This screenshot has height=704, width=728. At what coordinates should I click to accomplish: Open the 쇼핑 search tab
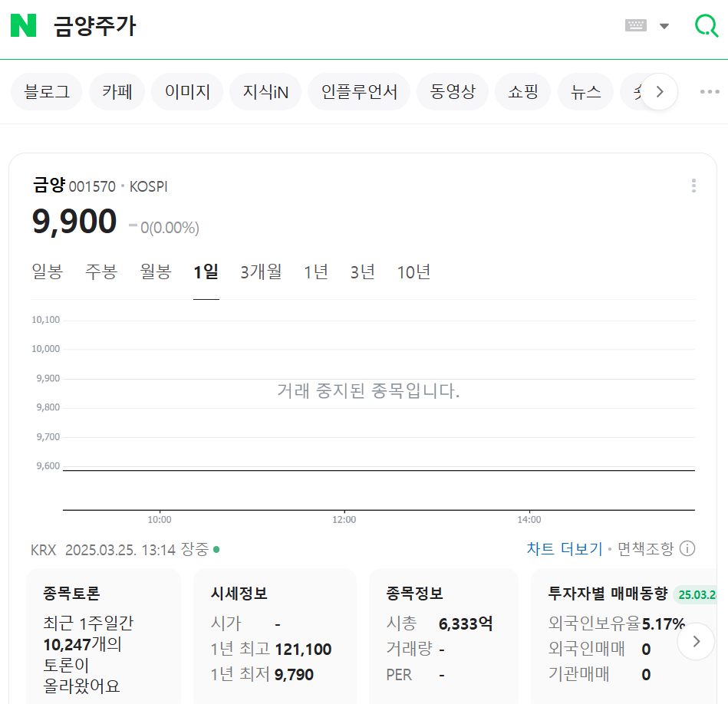tap(522, 90)
